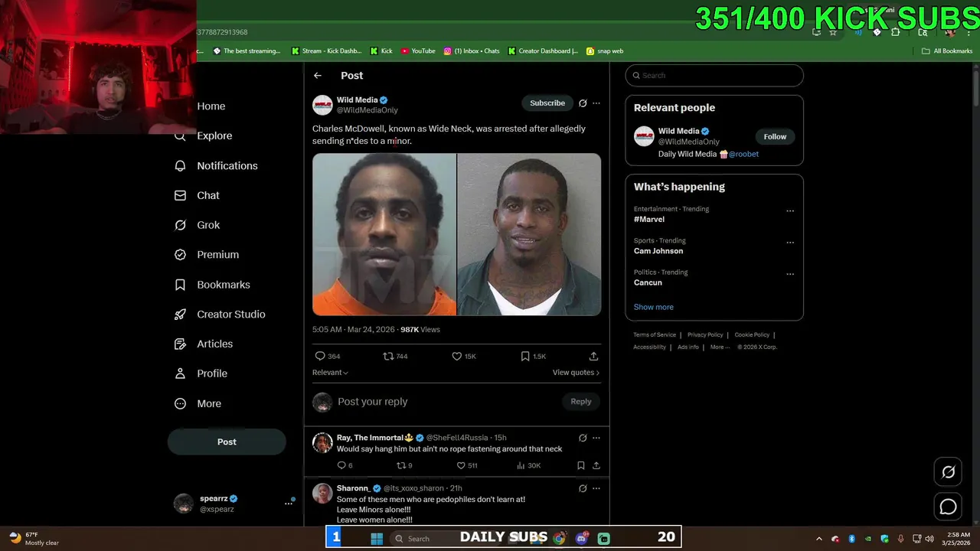Image resolution: width=980 pixels, height=551 pixels.
Task: View analytics 30K on Ray's comment
Action: pyautogui.click(x=528, y=465)
